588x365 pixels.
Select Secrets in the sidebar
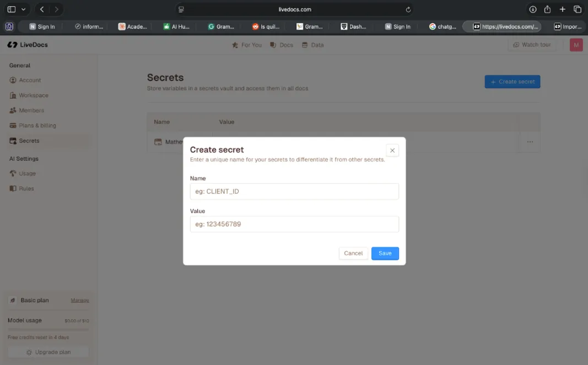pos(31,140)
